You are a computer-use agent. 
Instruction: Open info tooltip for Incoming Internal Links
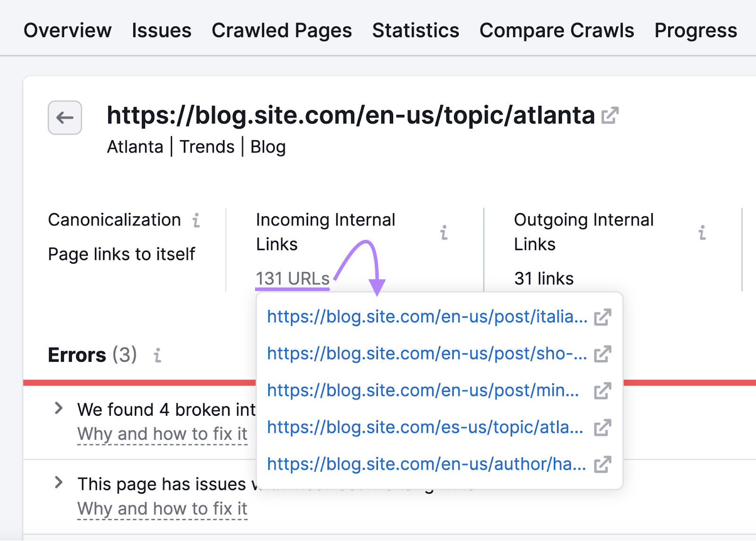pyautogui.click(x=444, y=232)
